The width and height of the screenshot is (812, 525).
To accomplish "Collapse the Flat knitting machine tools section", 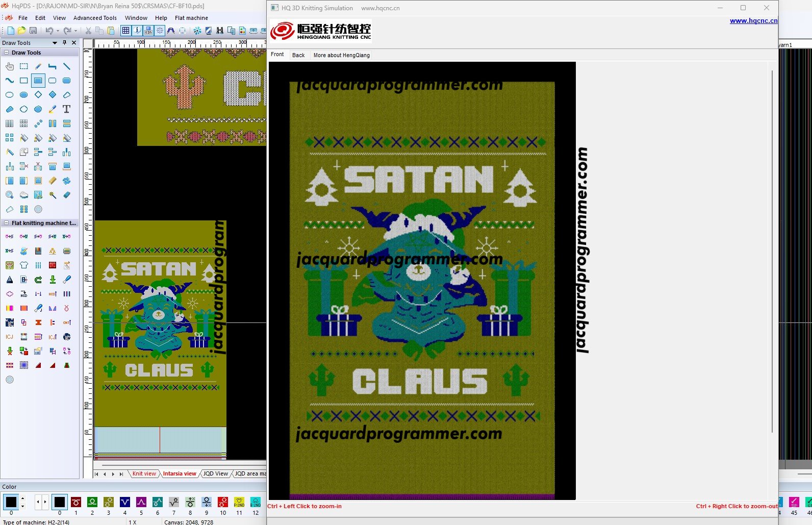I will coord(6,223).
